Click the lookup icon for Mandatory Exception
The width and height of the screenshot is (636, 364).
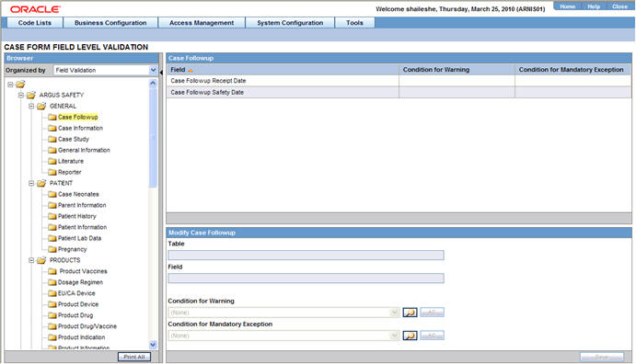[x=410, y=336]
